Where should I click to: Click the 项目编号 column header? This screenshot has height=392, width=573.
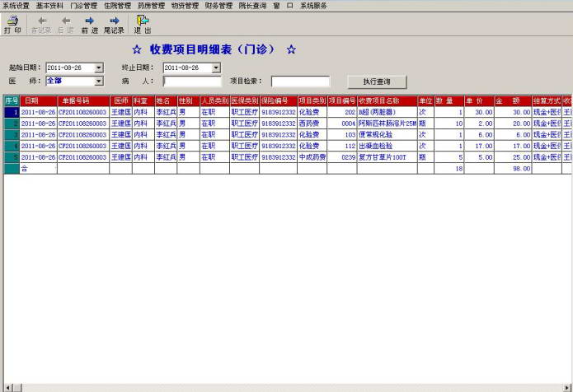coord(342,100)
